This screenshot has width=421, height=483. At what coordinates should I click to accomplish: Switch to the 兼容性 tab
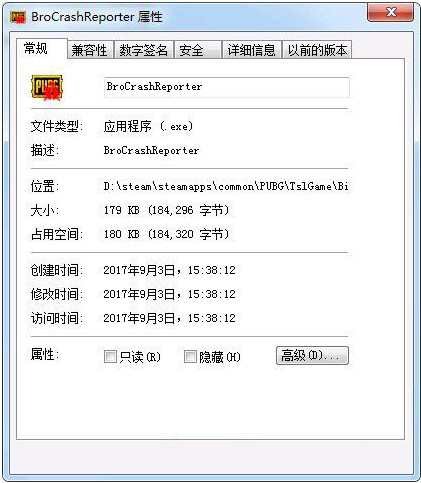tap(90, 50)
